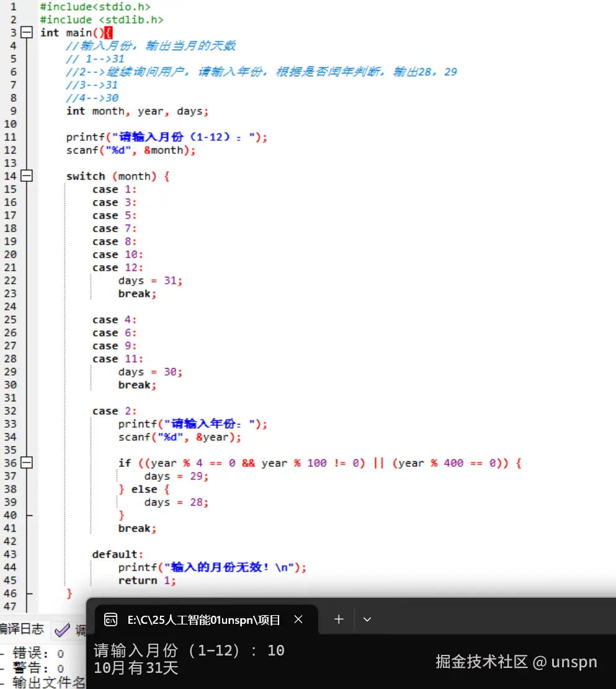Image resolution: width=616 pixels, height=689 pixels.
Task: Click the scanf("%d", &month); line
Action: [x=130, y=150]
